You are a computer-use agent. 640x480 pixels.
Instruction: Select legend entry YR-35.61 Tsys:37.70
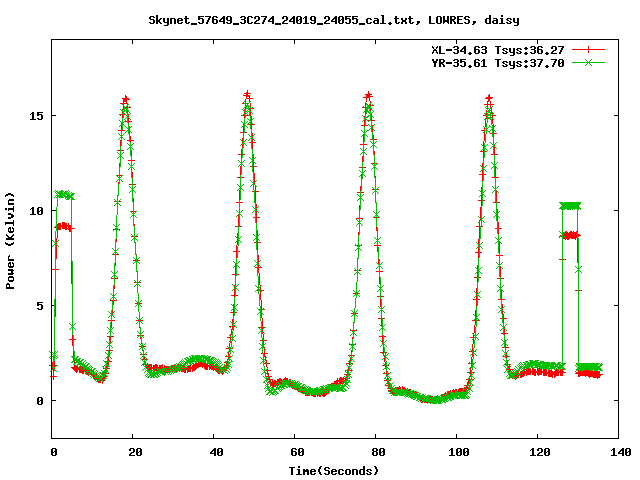tap(498, 63)
